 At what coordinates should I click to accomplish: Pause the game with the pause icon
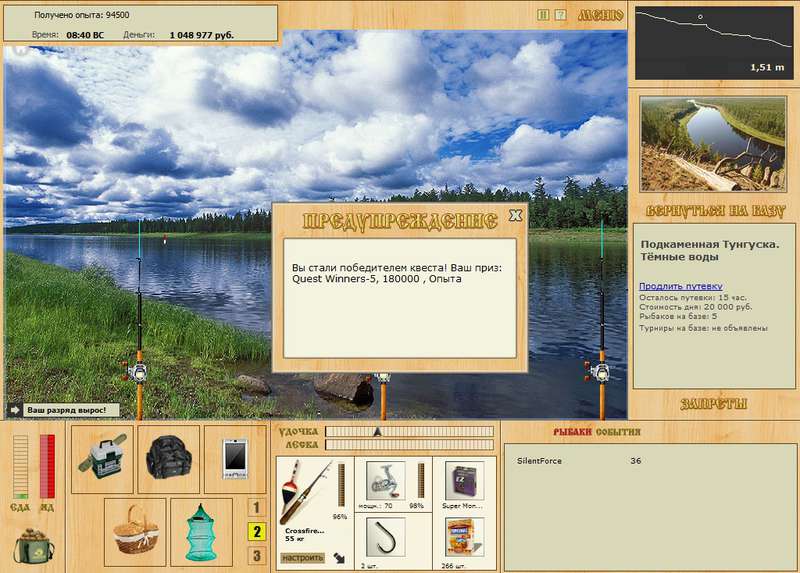[x=543, y=15]
